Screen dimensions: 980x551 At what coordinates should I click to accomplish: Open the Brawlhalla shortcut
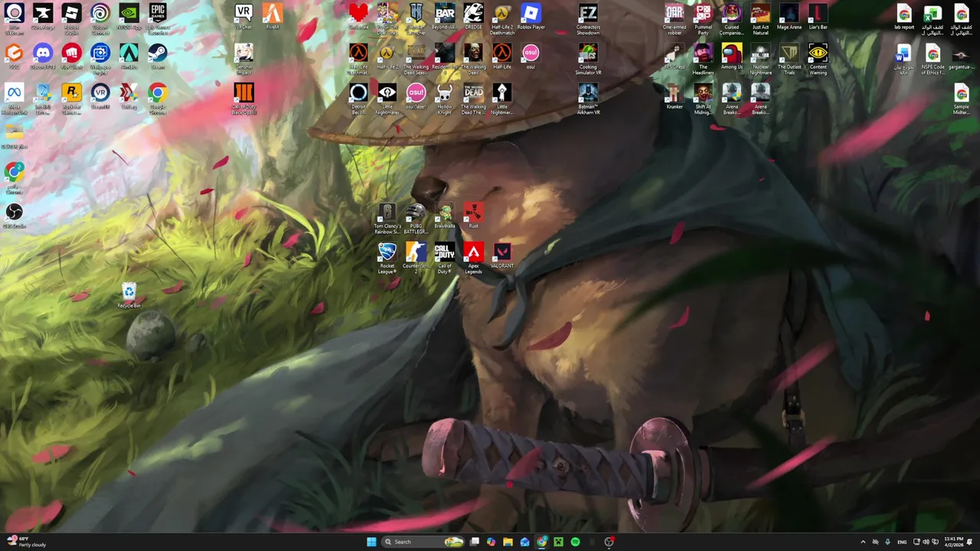445,216
